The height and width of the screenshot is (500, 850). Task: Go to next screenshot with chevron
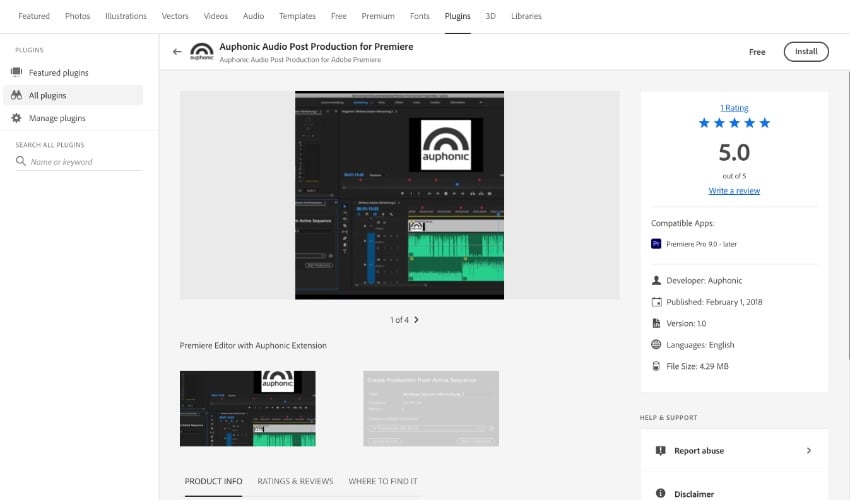[x=416, y=320]
